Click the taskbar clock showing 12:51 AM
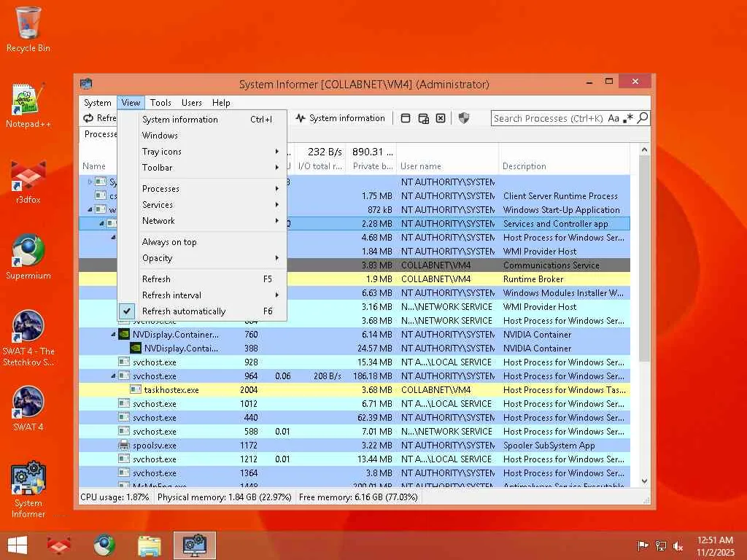747x560 pixels. [715, 545]
